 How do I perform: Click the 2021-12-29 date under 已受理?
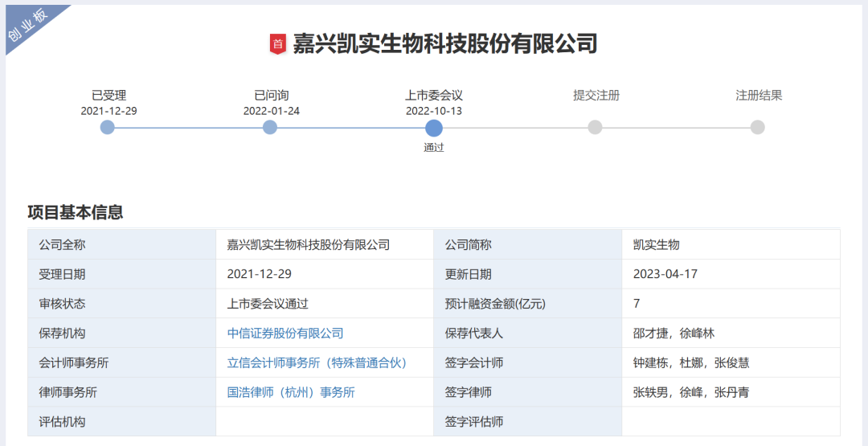(108, 111)
